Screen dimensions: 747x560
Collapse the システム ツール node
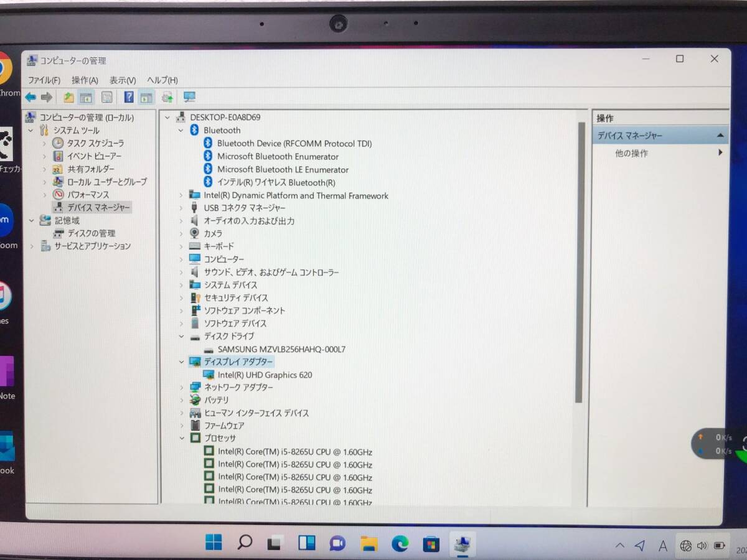pos(31,131)
